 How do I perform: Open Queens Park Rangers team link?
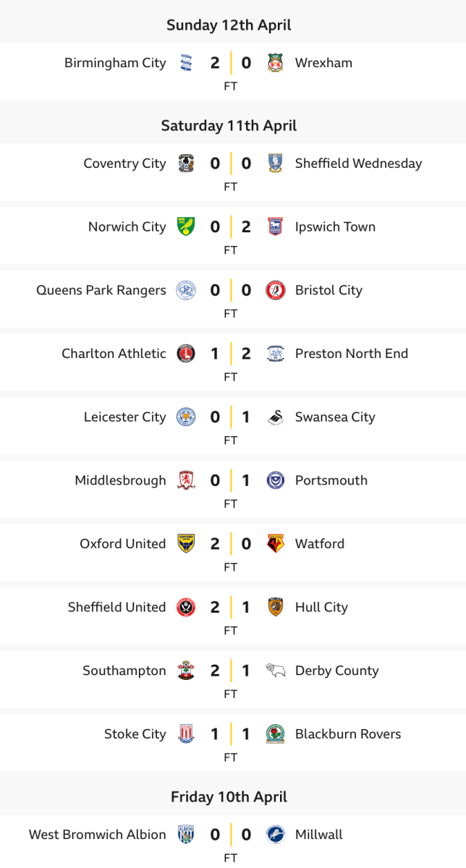pyautogui.click(x=101, y=291)
